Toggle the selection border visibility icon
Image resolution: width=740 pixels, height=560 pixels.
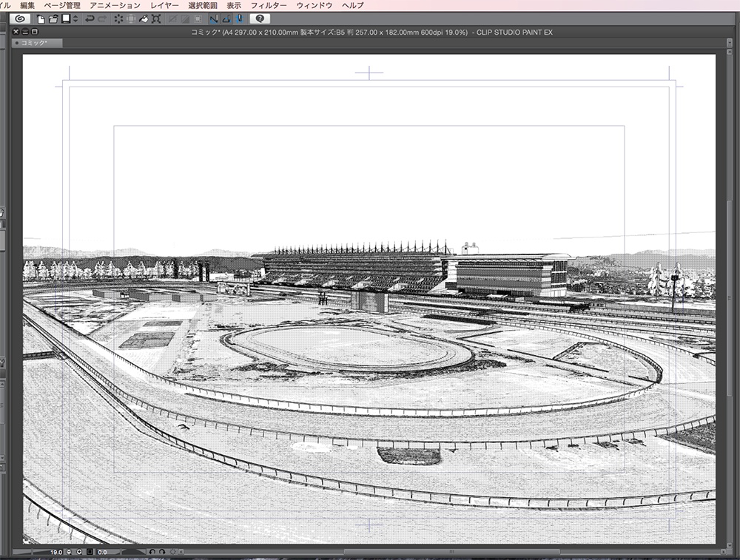coord(198,19)
